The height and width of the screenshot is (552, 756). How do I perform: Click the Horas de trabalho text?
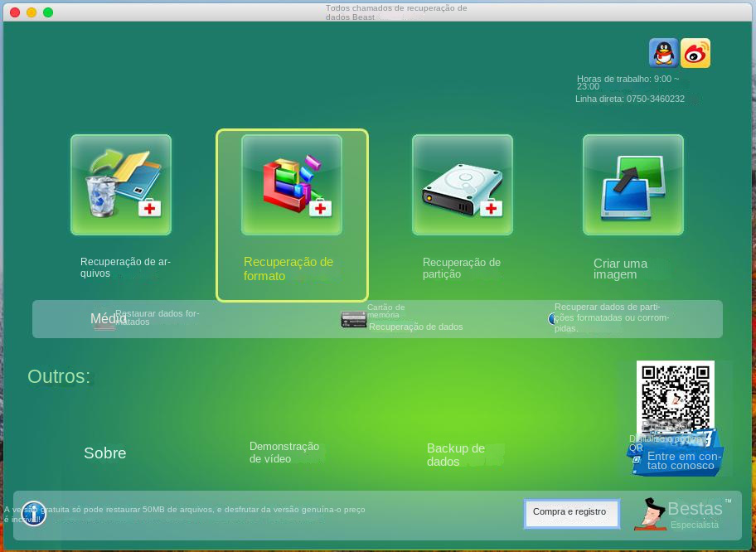628,82
